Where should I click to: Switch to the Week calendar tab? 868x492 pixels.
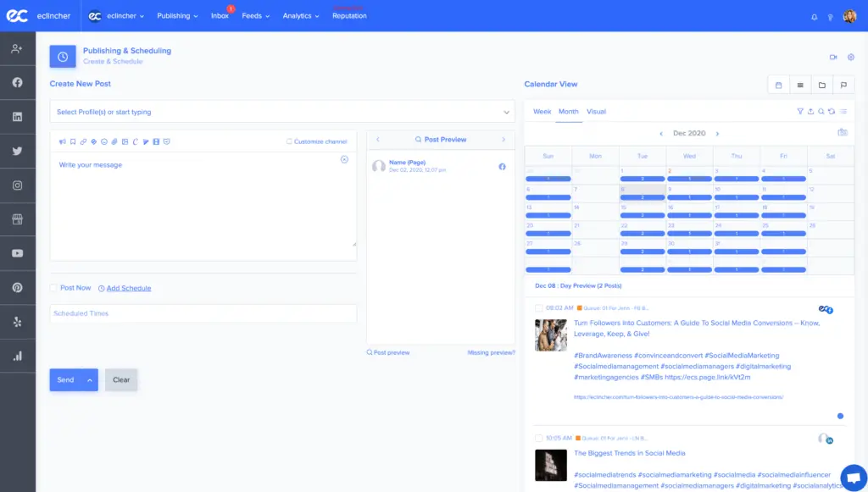click(541, 111)
